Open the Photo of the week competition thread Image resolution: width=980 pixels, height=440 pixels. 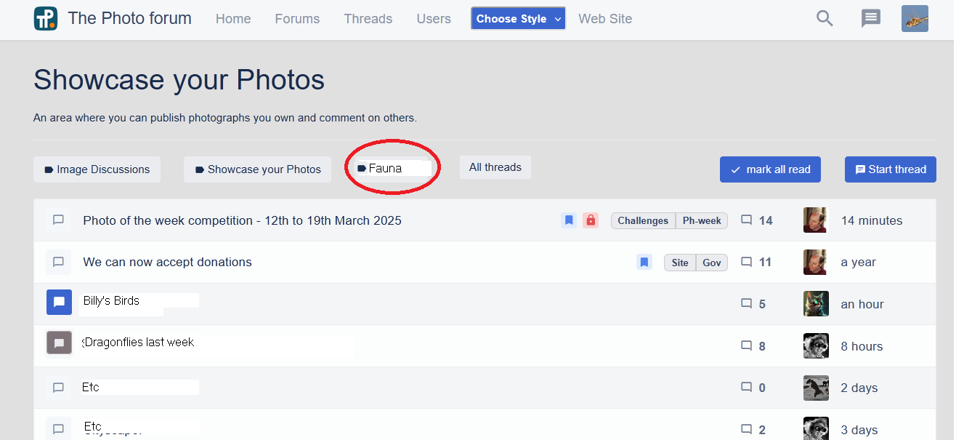click(242, 220)
